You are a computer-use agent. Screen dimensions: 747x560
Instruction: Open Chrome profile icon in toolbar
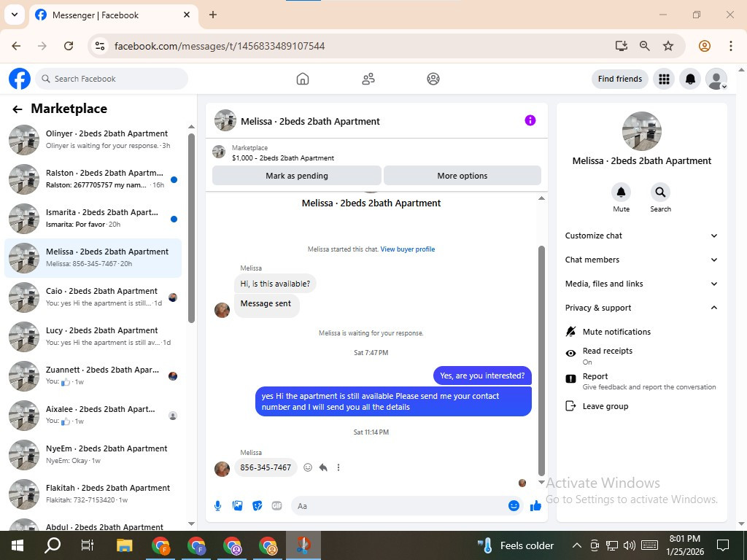[x=705, y=46]
